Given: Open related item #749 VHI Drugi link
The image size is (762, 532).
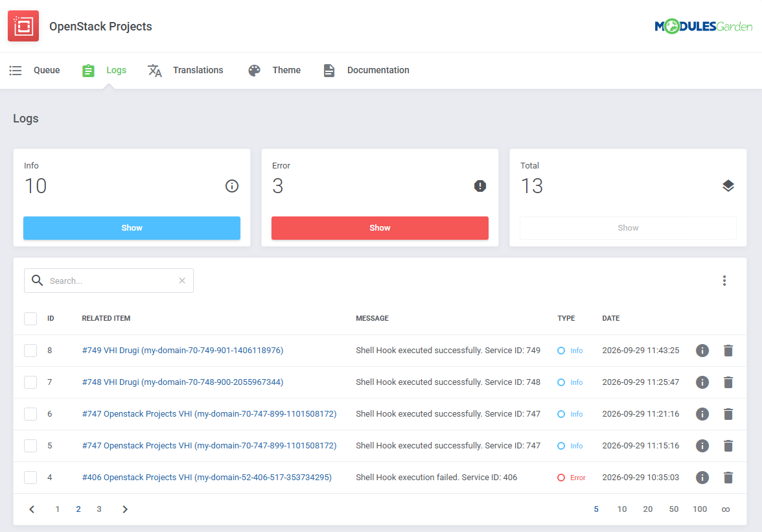Looking at the screenshot, I should tap(183, 351).
